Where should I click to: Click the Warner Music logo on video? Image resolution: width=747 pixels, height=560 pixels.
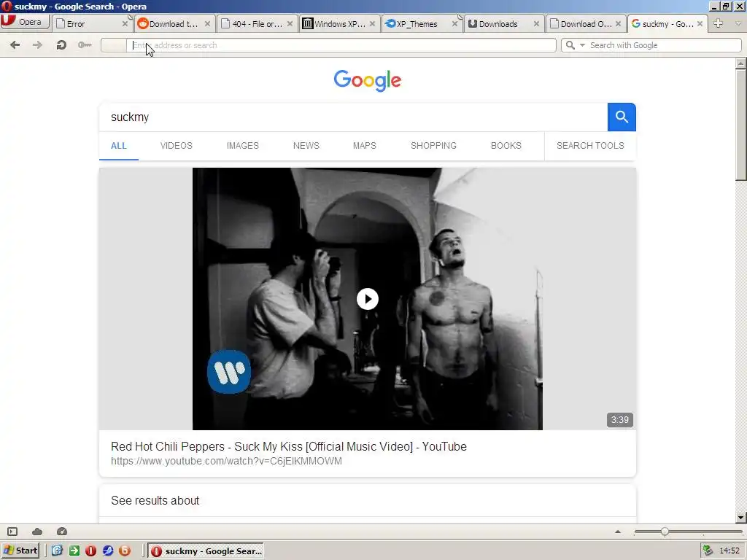pyautogui.click(x=229, y=372)
